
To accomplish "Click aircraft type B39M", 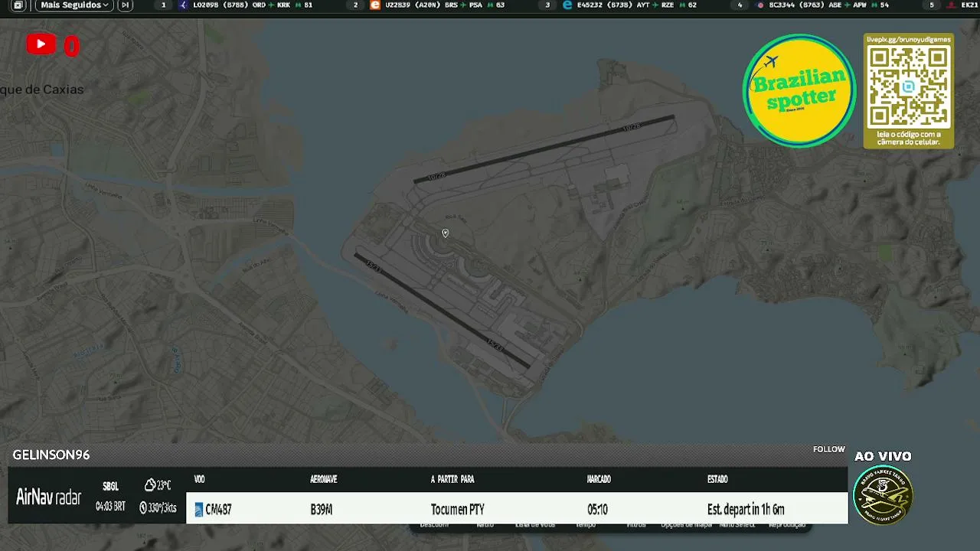I will [322, 510].
